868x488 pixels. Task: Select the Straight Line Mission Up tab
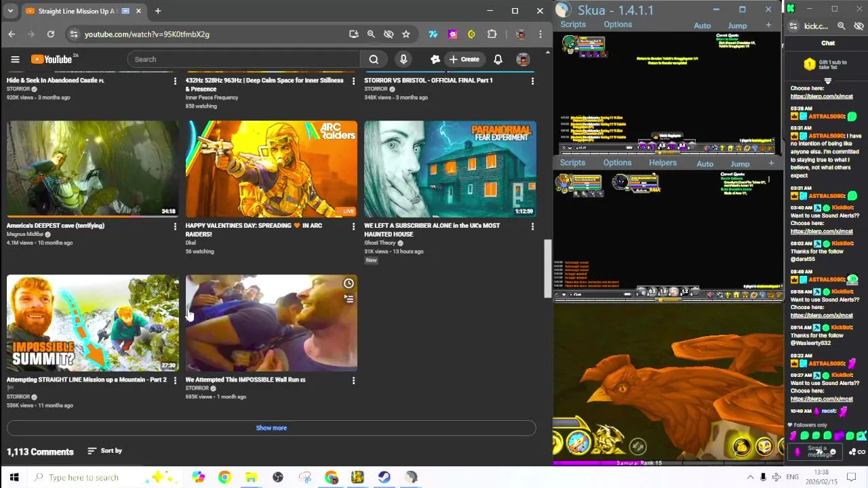78,11
